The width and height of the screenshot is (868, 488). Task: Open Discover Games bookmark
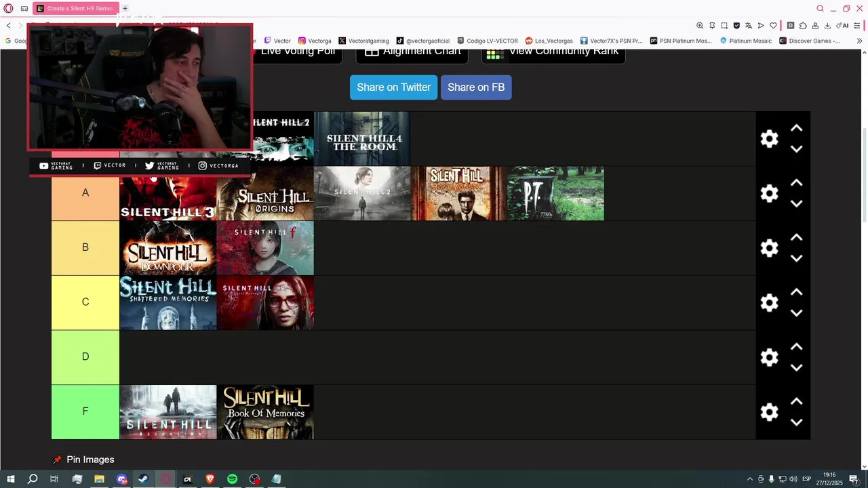tap(809, 41)
